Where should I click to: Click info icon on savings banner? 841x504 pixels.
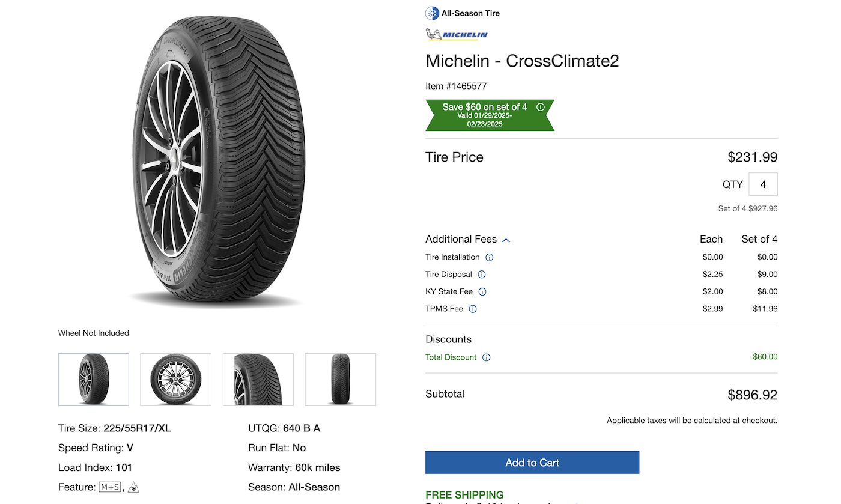(540, 107)
